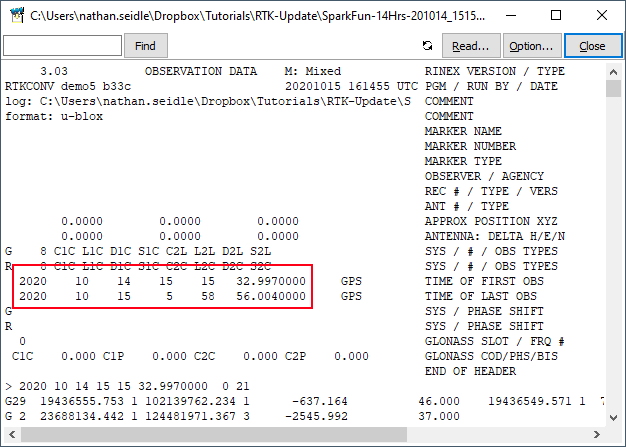Click '20201015 161455 UTC' timestamp
This screenshot has width=626, height=447.
pos(351,87)
